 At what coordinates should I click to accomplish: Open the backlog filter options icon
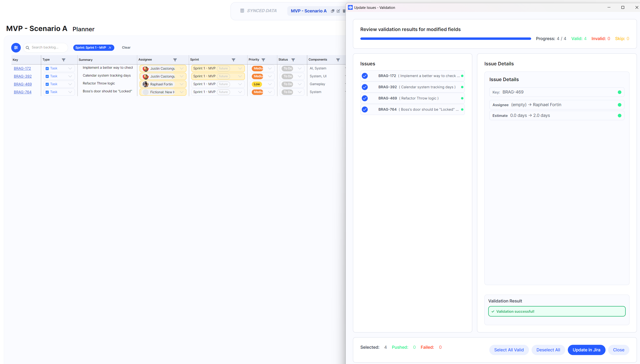(x=16, y=47)
